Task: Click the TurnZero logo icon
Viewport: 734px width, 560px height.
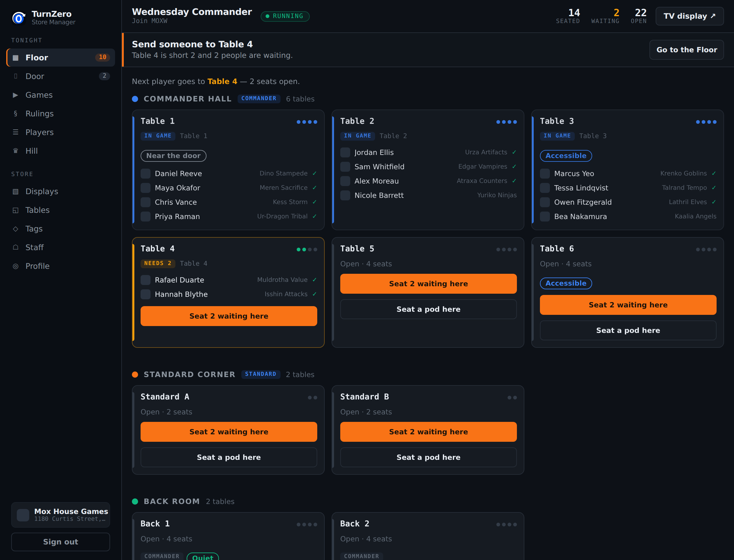Action: tap(19, 18)
